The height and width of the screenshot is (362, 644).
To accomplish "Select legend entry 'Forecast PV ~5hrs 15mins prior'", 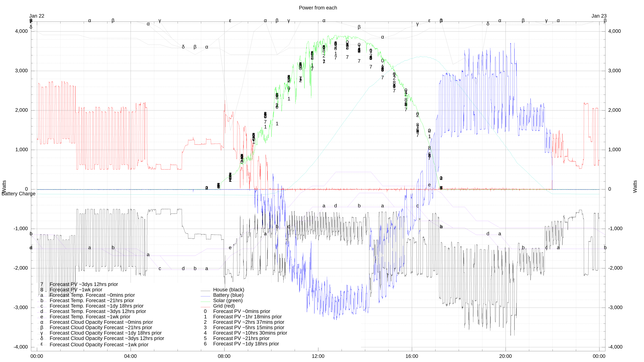I will coord(249,328).
